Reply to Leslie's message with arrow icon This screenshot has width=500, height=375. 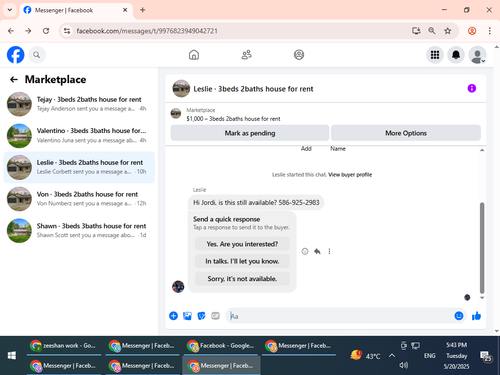(317, 251)
